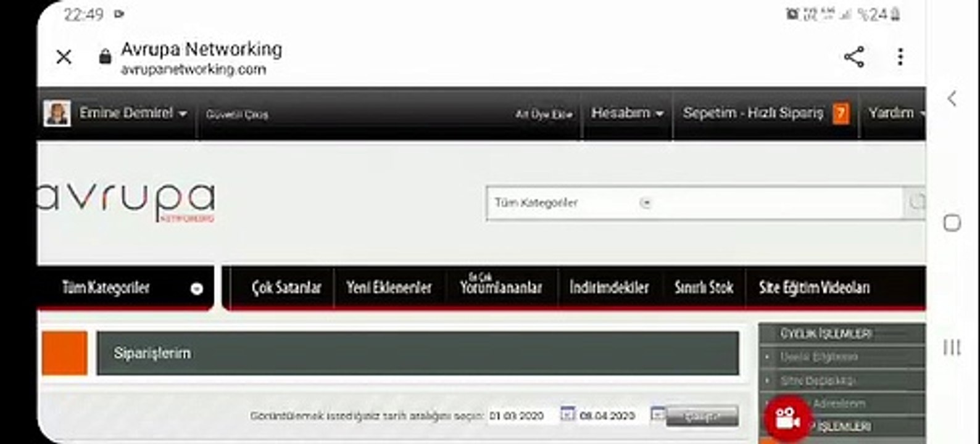Tap the Android back navigation arrow

(952, 98)
